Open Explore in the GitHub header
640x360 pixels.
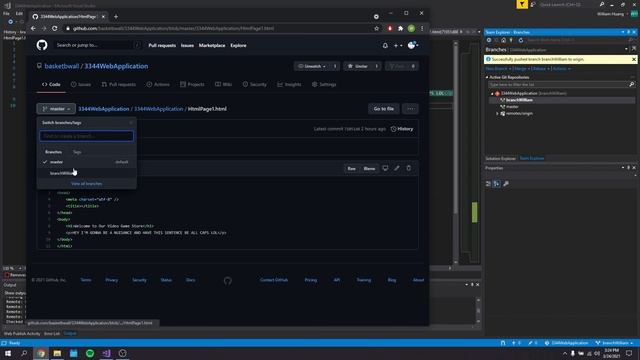click(x=238, y=46)
